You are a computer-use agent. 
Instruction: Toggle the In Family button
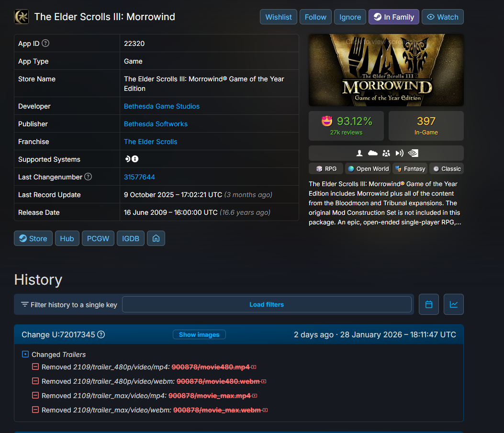(x=394, y=17)
